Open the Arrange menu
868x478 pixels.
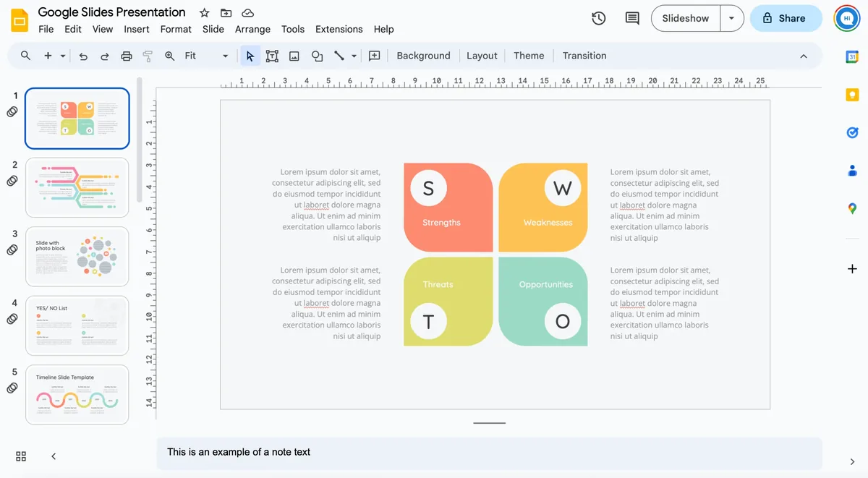tap(252, 29)
